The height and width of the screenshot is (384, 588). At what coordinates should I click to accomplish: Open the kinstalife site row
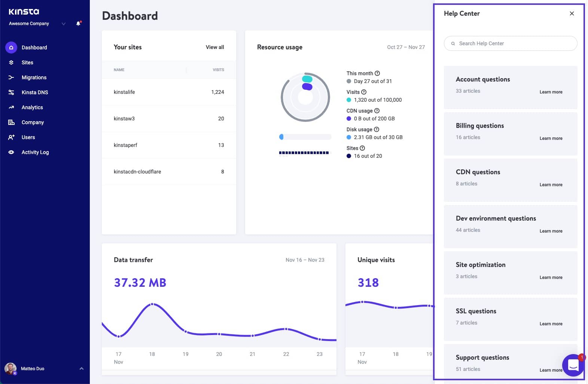click(x=124, y=92)
